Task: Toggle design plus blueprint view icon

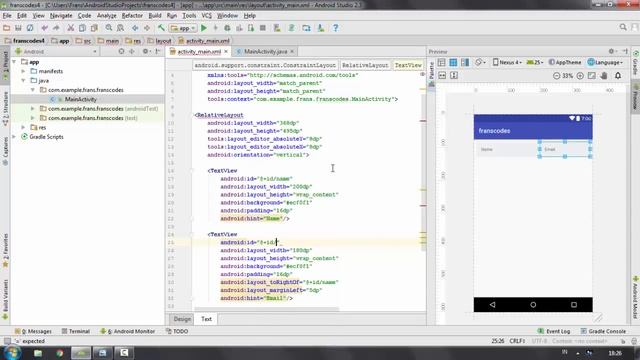Action: 465,62
